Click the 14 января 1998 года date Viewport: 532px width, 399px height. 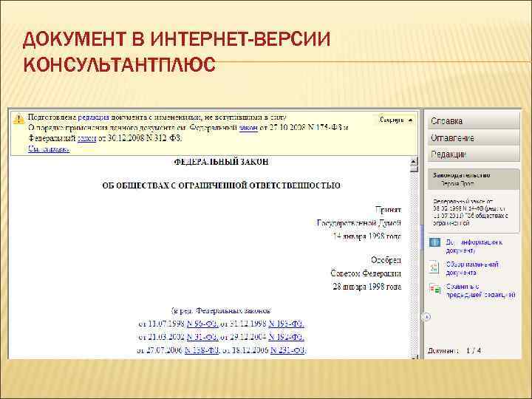(x=367, y=236)
